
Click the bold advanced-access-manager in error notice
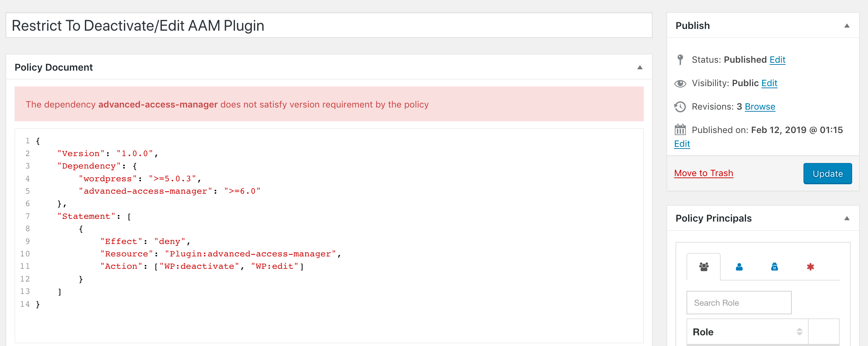[x=158, y=104]
